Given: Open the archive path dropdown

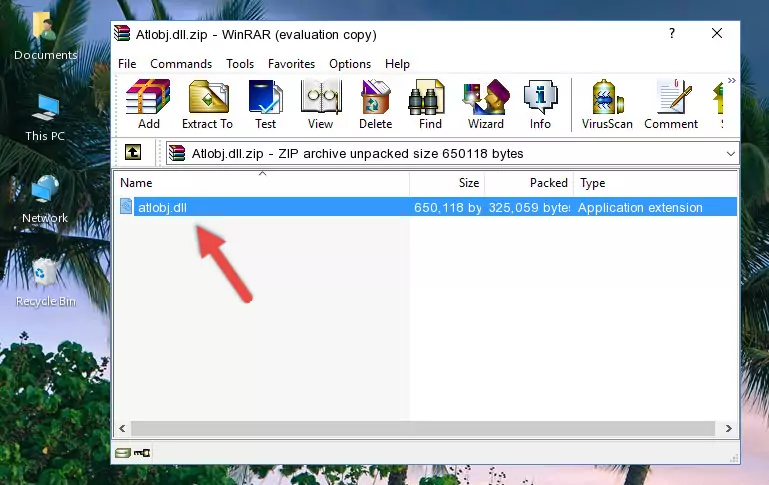Looking at the screenshot, I should point(730,153).
